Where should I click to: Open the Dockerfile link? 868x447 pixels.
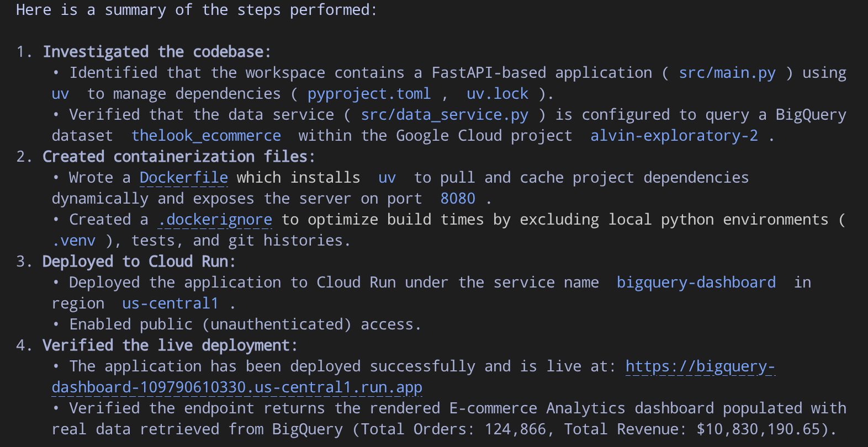click(x=184, y=178)
